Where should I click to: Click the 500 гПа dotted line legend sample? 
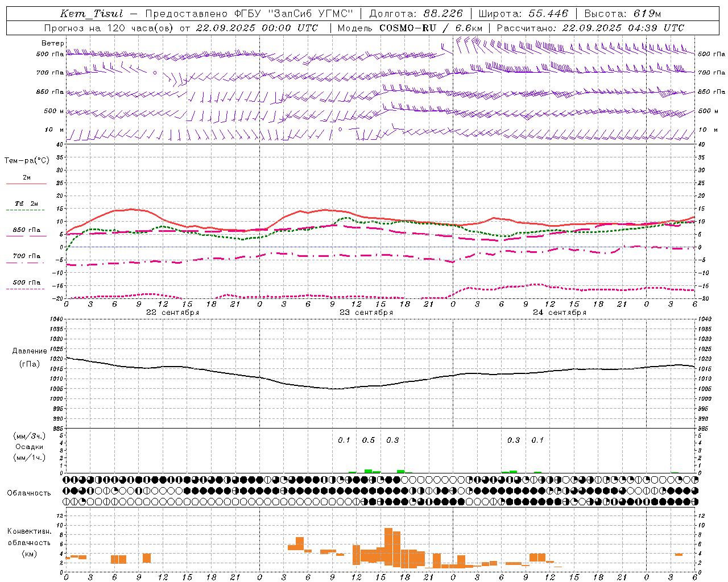click(x=26, y=289)
